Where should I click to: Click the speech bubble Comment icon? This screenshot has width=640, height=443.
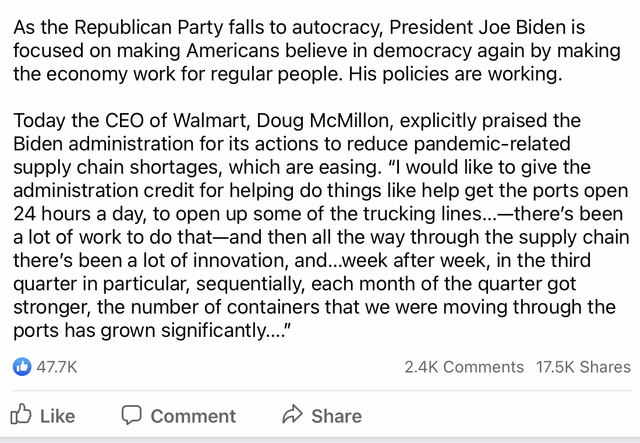point(131,415)
